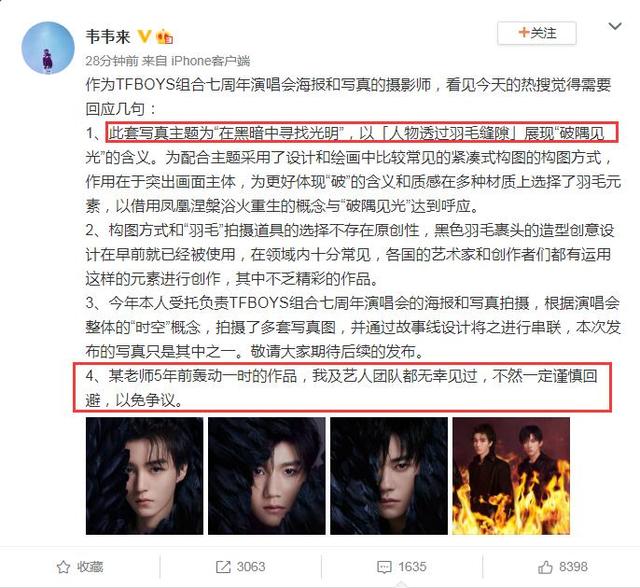Open the third feather portrait thumbnail
The width and height of the screenshot is (640, 588).
pos(389,476)
